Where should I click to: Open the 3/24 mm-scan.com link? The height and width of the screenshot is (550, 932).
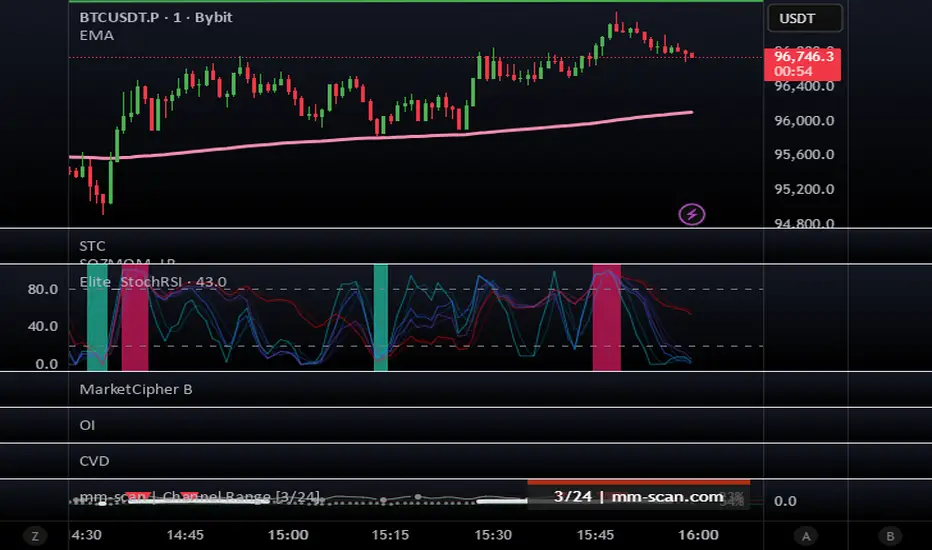click(x=638, y=496)
